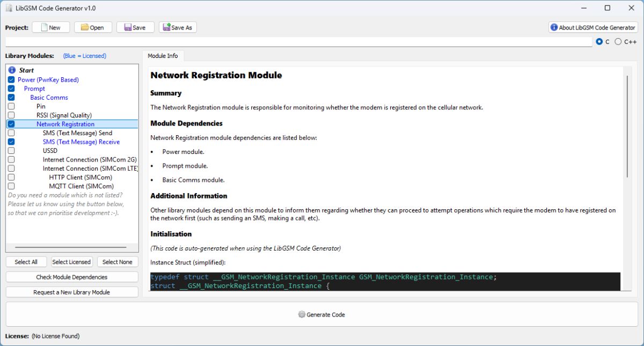
Task: Click the project path input field
Action: [299, 42]
